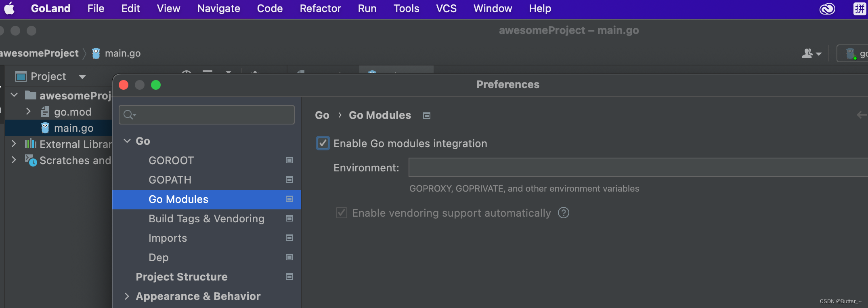
Task: Open Build Tags & Vendoring settings
Action: pos(206,219)
